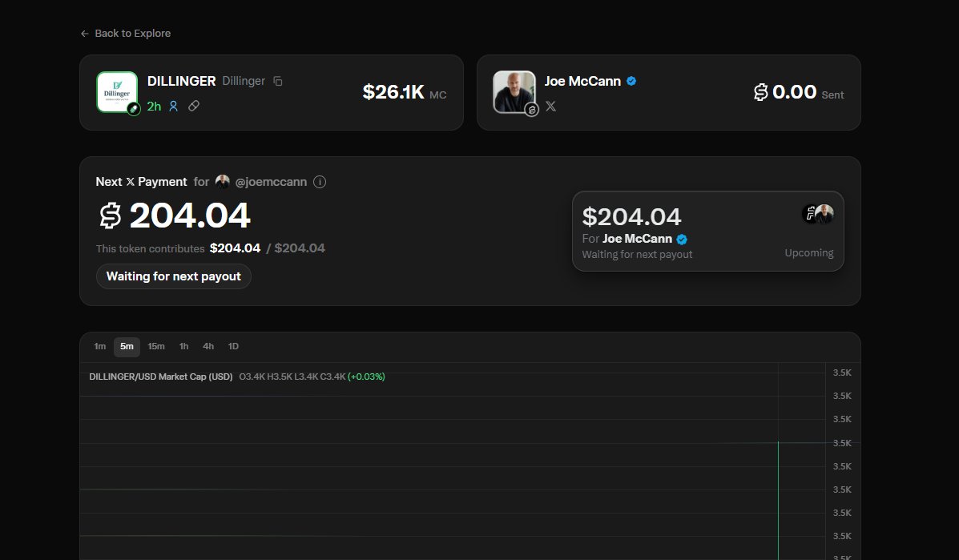Image resolution: width=959 pixels, height=560 pixels.
Task: Click the coin badge on Joe McCann's avatar
Action: (531, 110)
